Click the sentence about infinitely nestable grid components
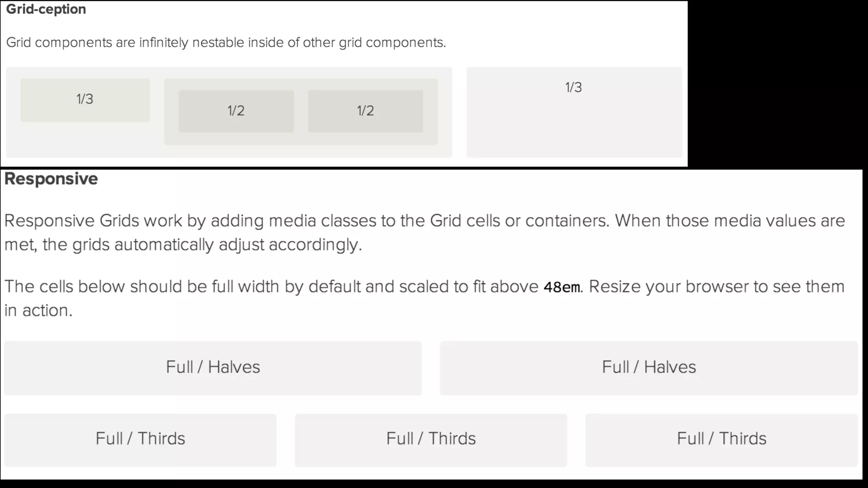Screen dimensions: 868x488 [x=225, y=43]
